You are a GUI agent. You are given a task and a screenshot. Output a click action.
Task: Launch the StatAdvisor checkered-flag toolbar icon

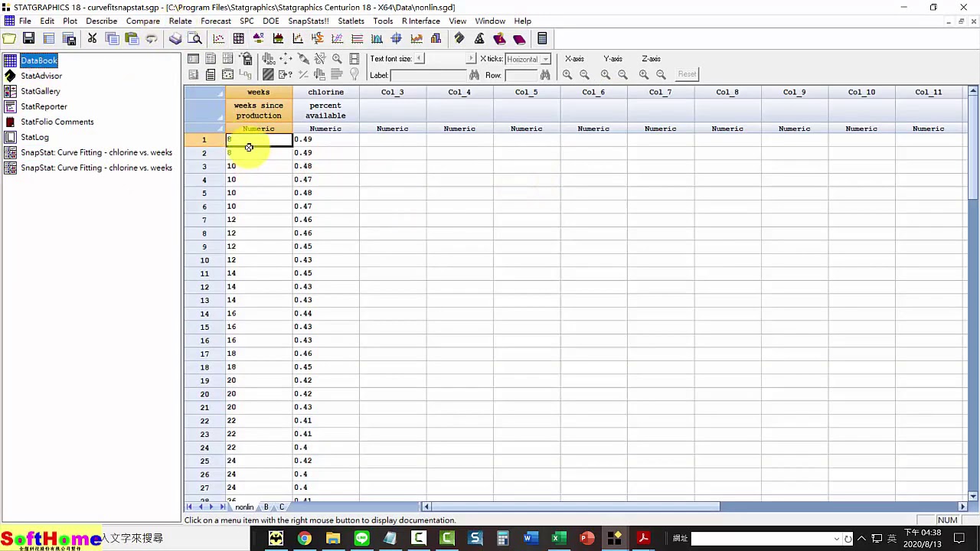(x=459, y=38)
